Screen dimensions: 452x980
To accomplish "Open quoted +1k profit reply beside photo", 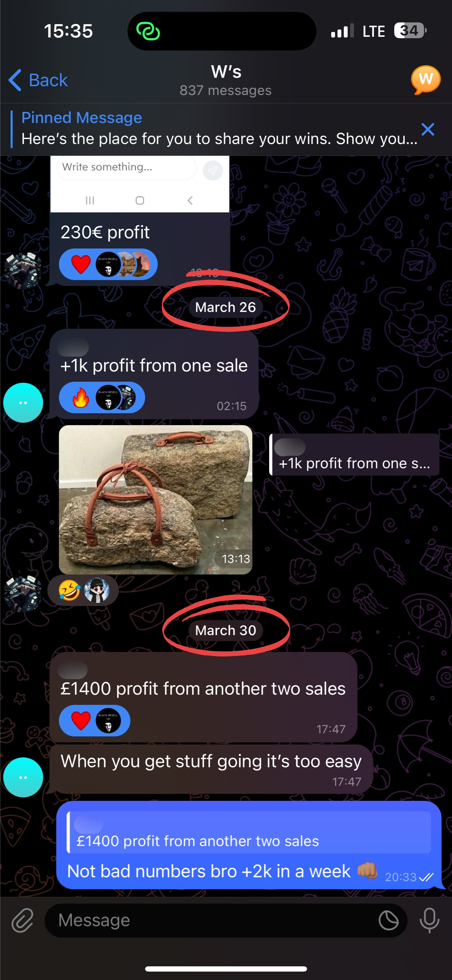I will click(354, 455).
